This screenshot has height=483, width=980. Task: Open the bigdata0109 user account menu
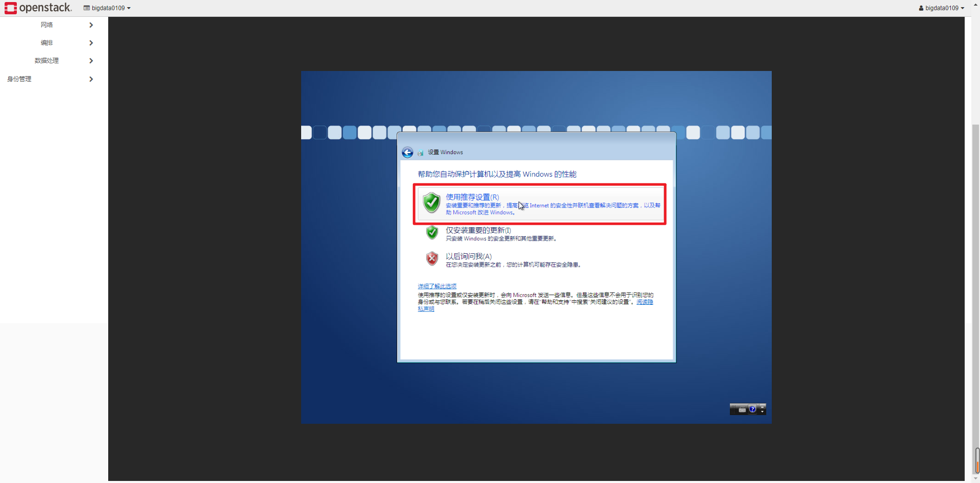tap(941, 8)
